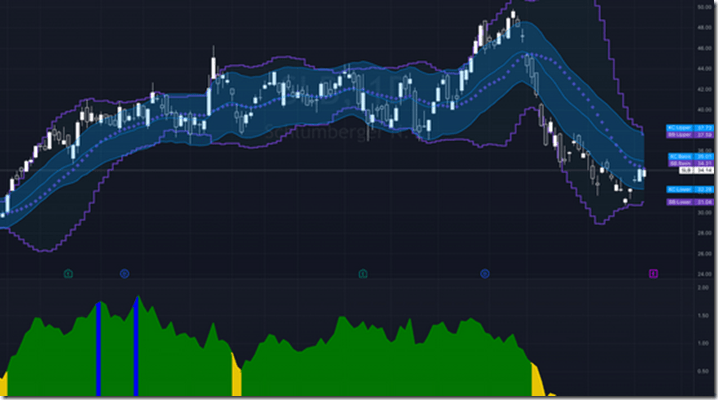
Task: Click the white SLB last price label
Action: [696, 170]
